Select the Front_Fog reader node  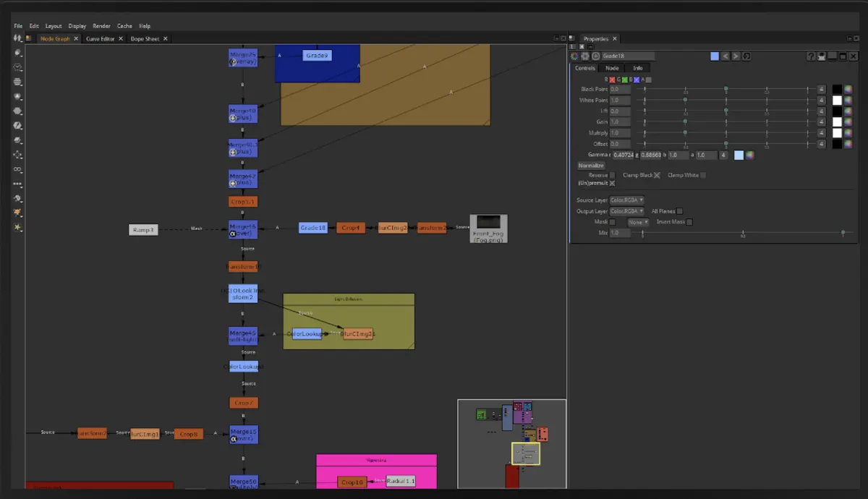[x=488, y=229]
